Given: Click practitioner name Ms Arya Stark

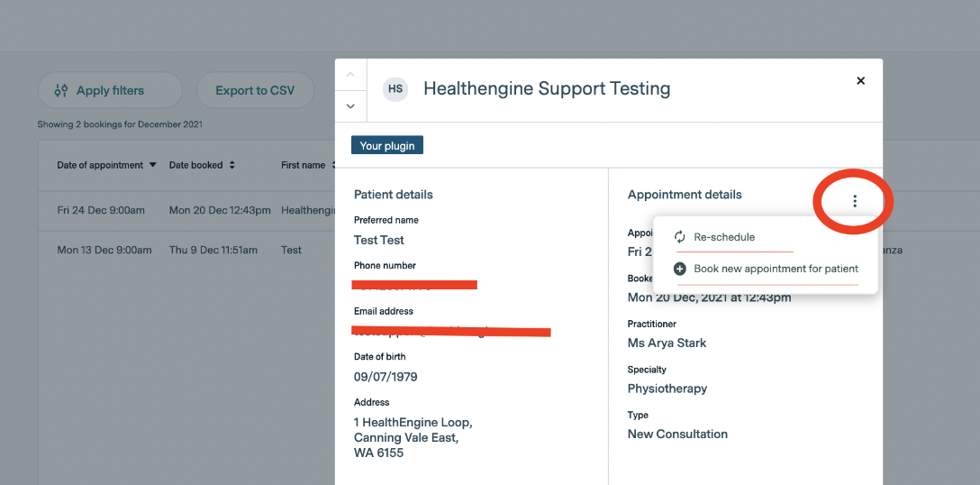Looking at the screenshot, I should point(667,343).
